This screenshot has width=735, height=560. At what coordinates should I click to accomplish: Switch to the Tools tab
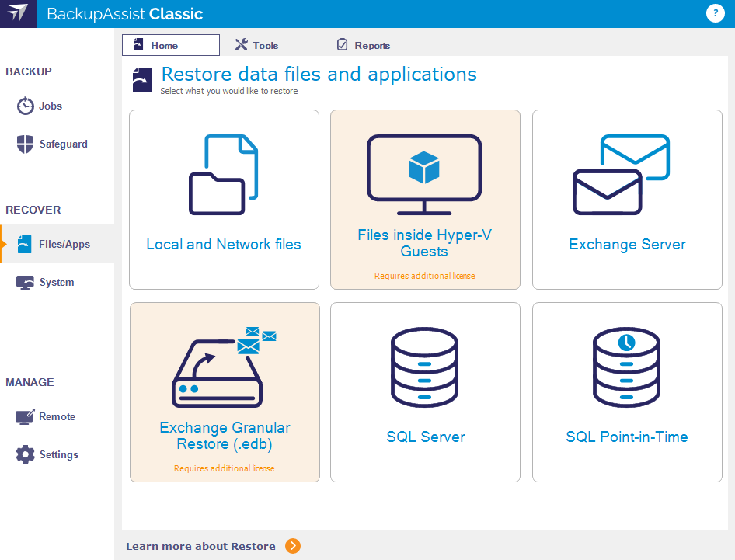(256, 45)
